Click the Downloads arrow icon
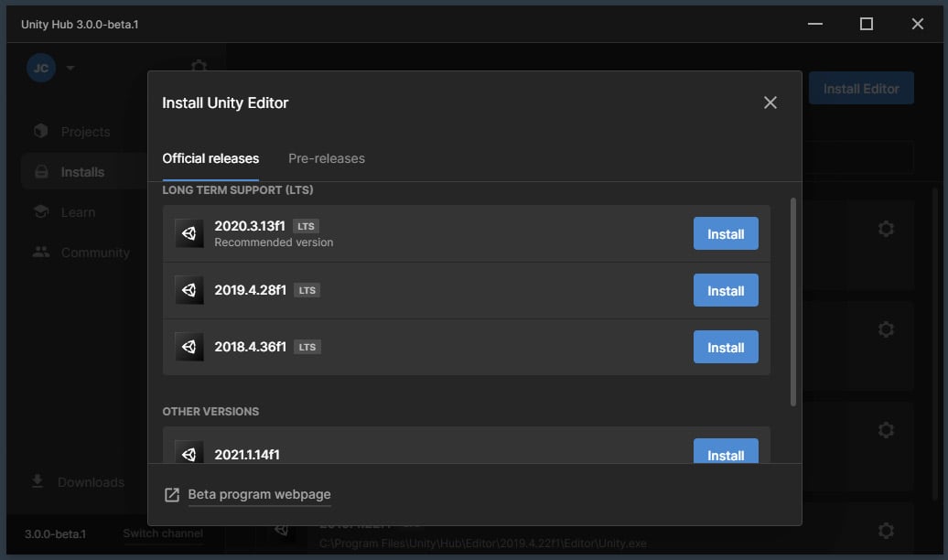Viewport: 948px width, 560px height. pyautogui.click(x=38, y=481)
